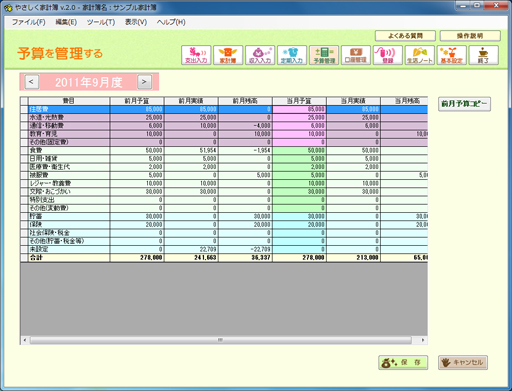Screen dimensions: 512x391
Task: Open the ツール(T) menu
Action: click(101, 22)
